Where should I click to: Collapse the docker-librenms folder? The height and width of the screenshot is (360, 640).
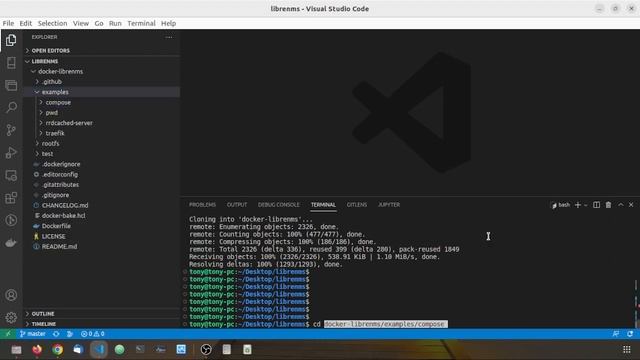click(60, 71)
